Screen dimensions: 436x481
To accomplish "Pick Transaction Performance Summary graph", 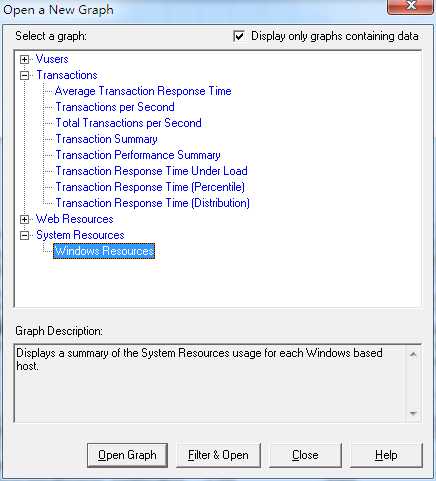I will click(x=138, y=155).
